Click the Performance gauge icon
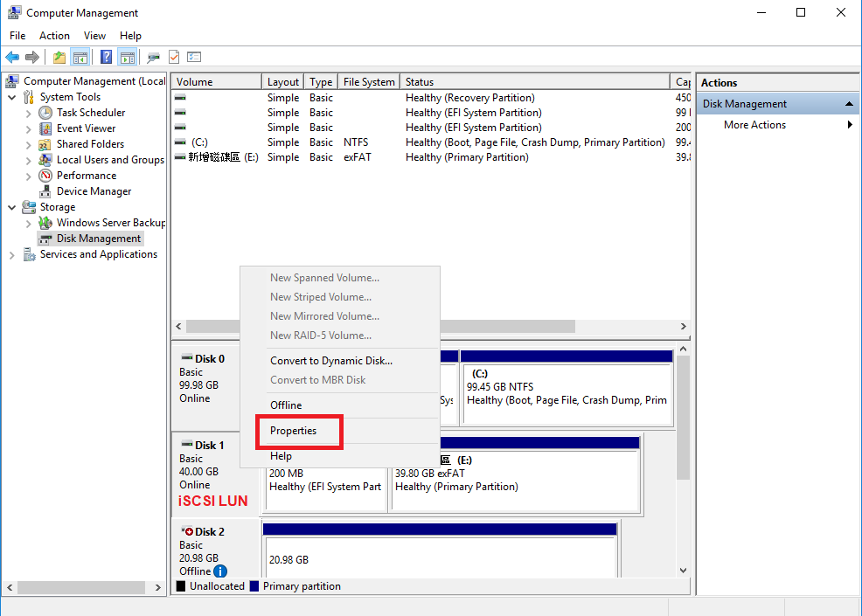862x616 pixels. 46,176
